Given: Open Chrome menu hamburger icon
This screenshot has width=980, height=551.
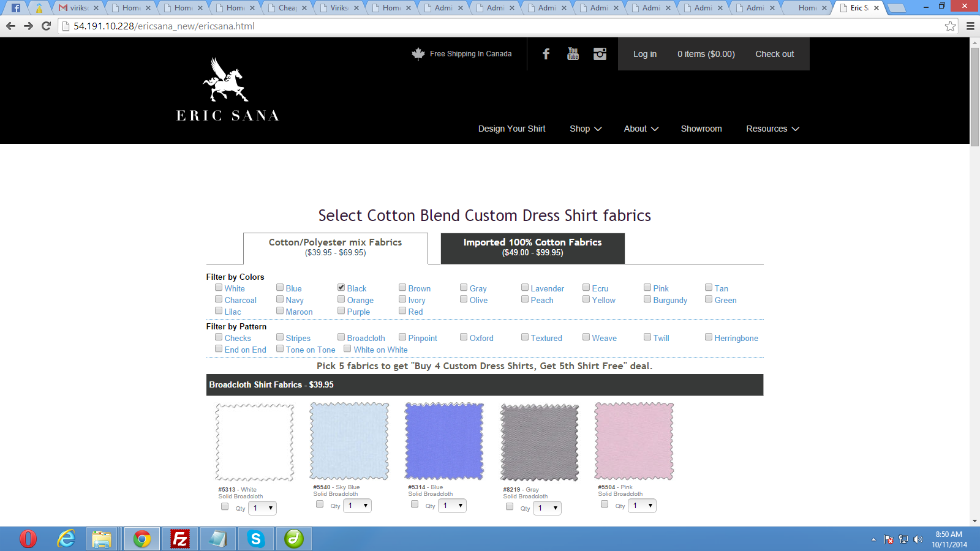Looking at the screenshot, I should (x=970, y=26).
